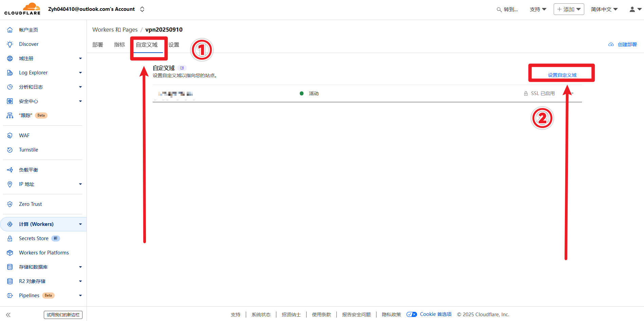
Task: Click the 设置自定义域 set up domain button
Action: point(562,75)
